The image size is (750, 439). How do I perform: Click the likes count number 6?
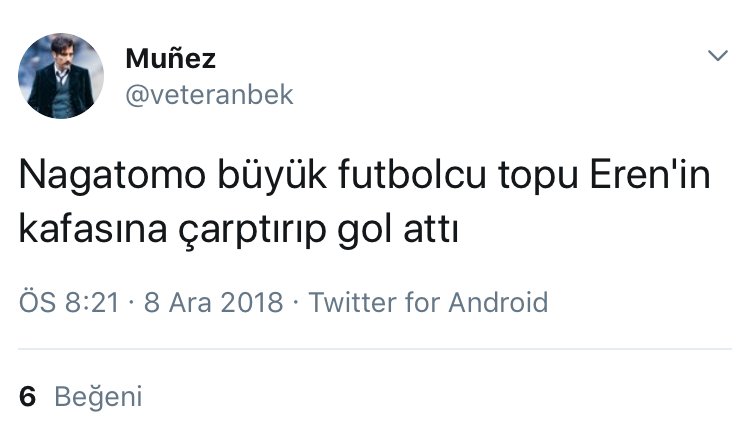point(28,397)
